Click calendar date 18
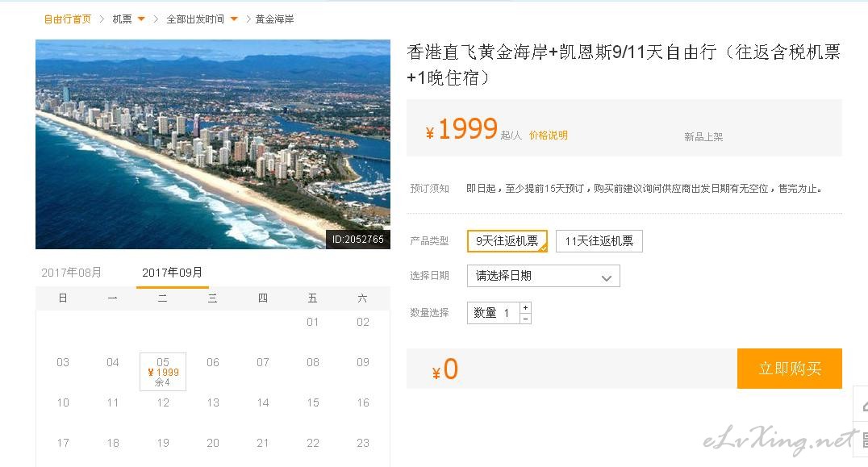This screenshot has width=868, height=467. point(113,444)
